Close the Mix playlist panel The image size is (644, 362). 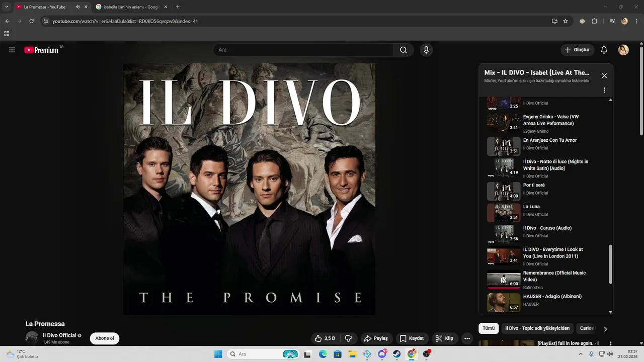pos(604,76)
